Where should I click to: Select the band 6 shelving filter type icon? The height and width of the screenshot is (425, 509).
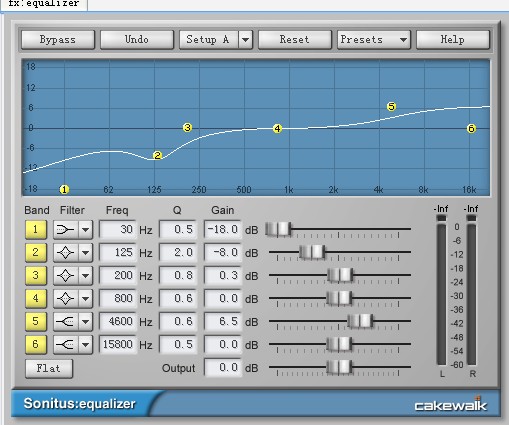(65, 344)
